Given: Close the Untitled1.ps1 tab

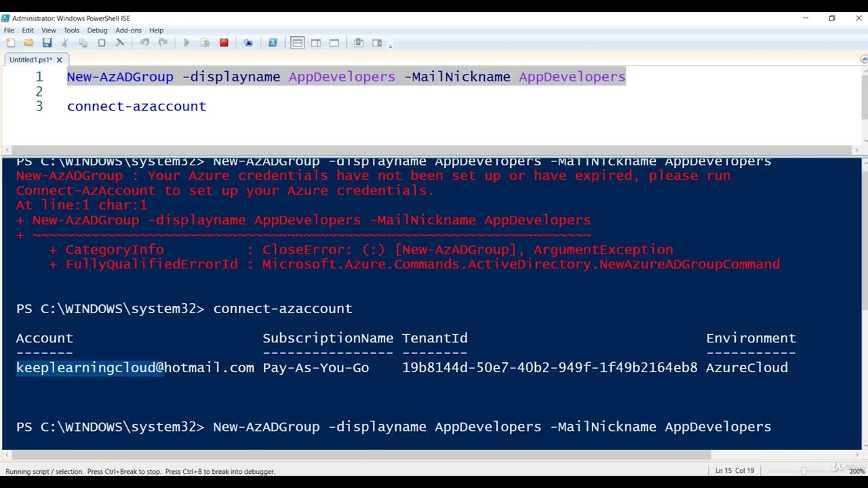Looking at the screenshot, I should pos(59,60).
